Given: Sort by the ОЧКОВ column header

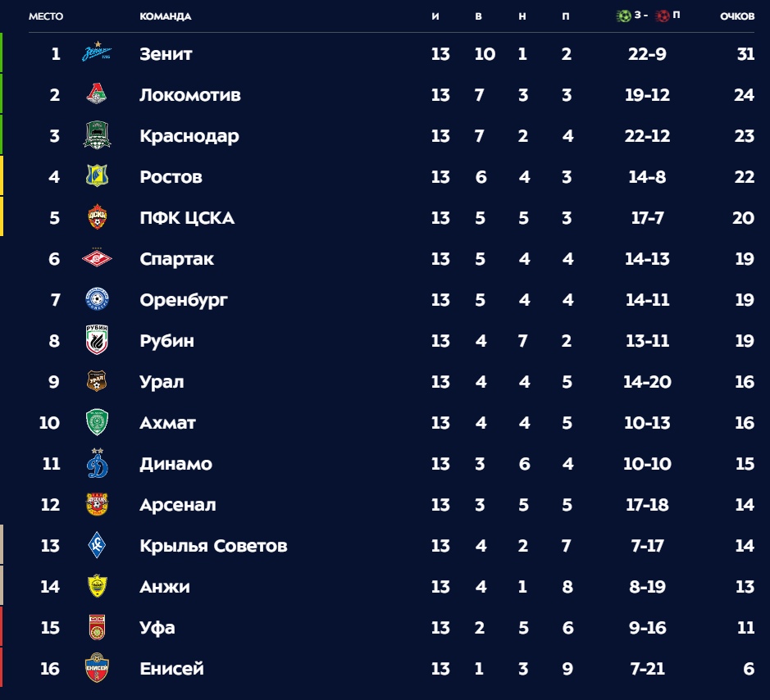Looking at the screenshot, I should [x=737, y=16].
